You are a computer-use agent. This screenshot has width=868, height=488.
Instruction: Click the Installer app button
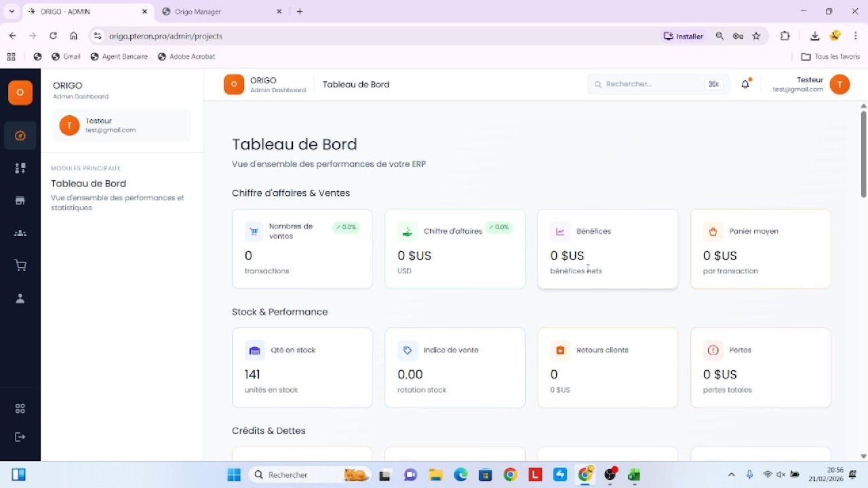tap(684, 36)
